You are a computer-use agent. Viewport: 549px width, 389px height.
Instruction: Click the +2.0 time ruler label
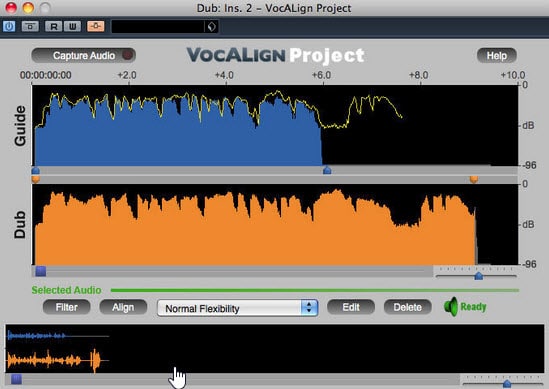(127, 75)
